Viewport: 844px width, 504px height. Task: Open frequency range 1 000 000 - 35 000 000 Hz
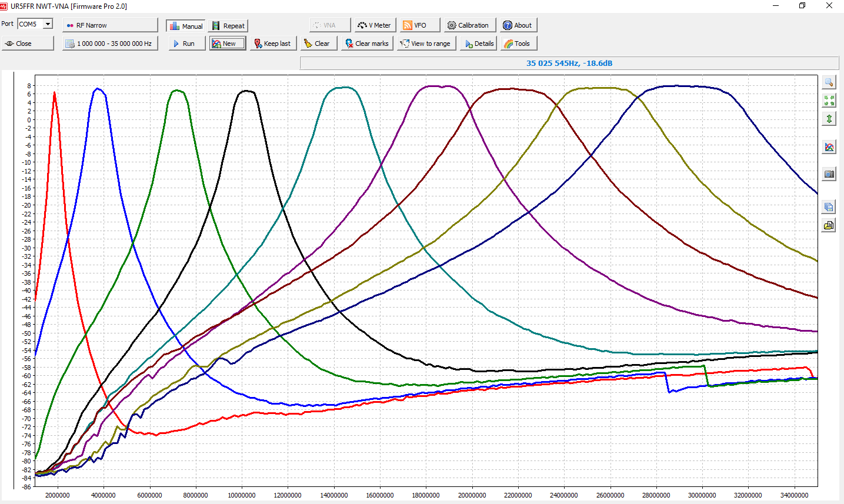tap(110, 44)
